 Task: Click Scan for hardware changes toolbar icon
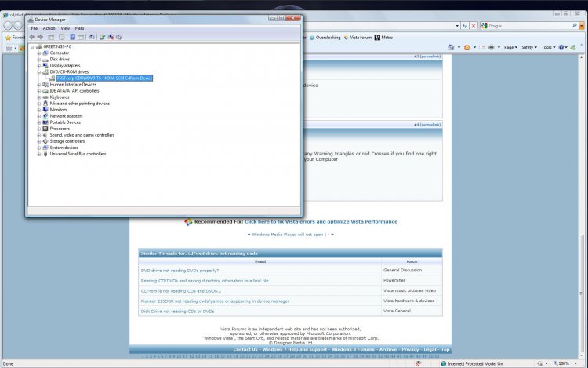click(92, 37)
